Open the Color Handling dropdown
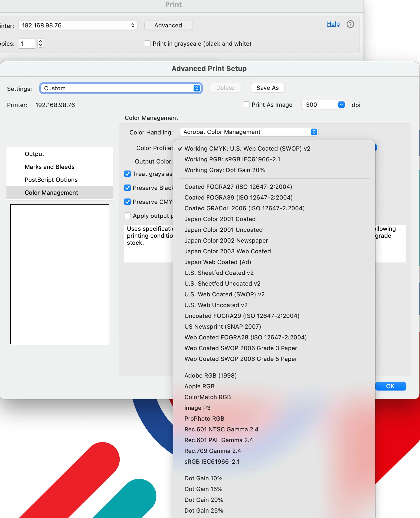 tap(249, 132)
